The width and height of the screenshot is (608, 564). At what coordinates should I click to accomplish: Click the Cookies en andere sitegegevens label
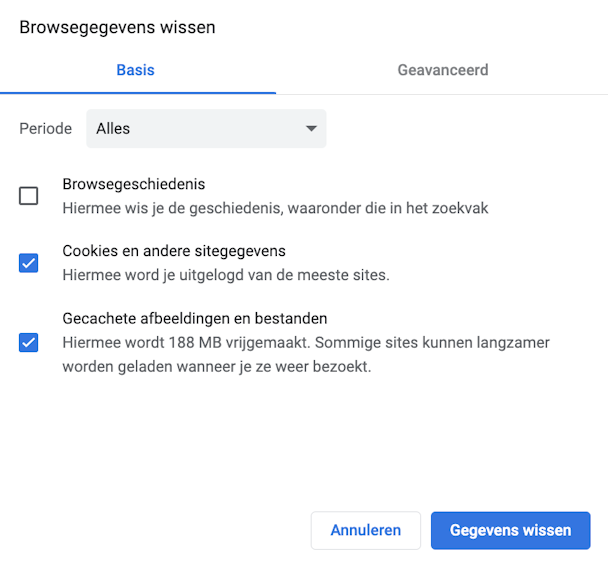click(x=174, y=251)
